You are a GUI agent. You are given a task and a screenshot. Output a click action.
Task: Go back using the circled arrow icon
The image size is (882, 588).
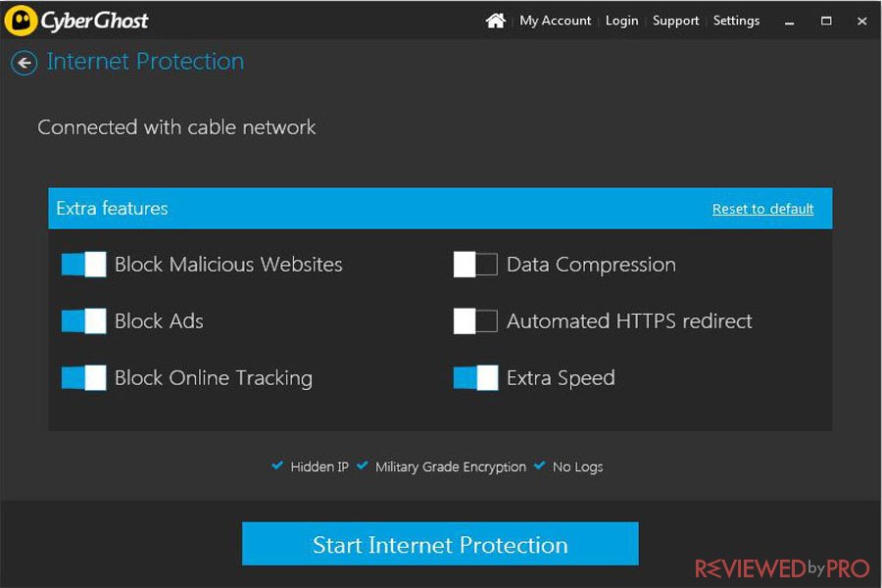pyautogui.click(x=24, y=63)
